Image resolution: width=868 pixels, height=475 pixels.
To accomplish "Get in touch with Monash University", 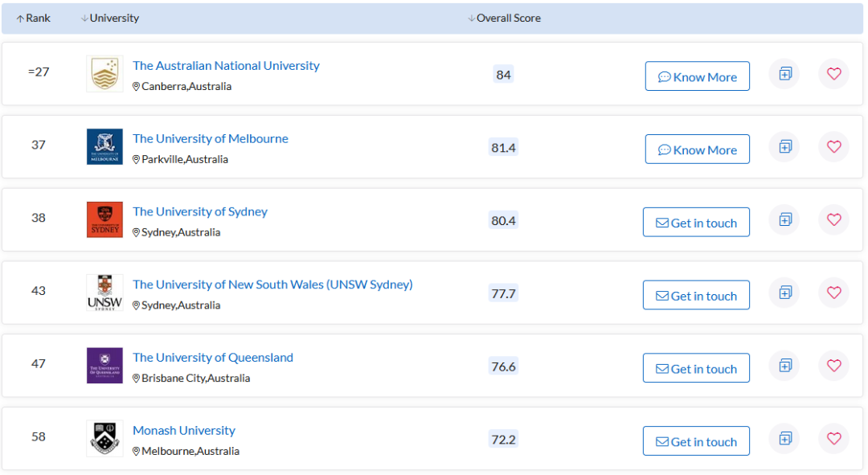I will [696, 441].
